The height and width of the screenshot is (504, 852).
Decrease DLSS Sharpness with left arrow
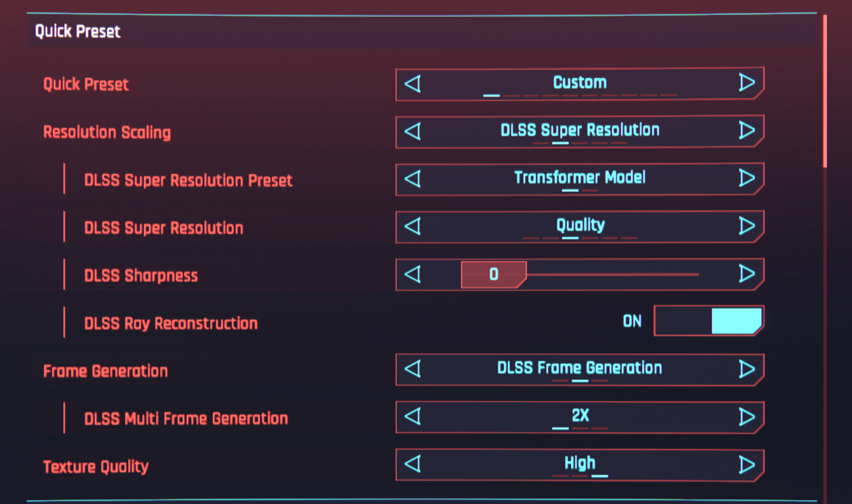pos(412,274)
